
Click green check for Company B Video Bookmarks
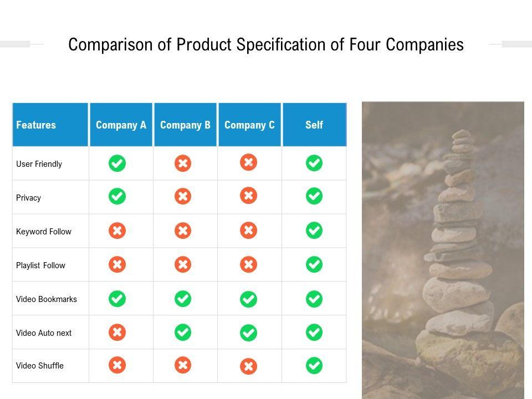pos(183,299)
